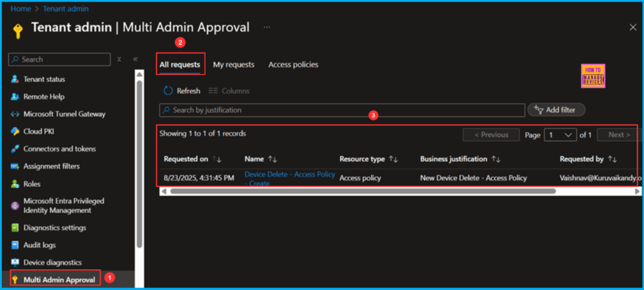Open the Page number dropdown

560,135
